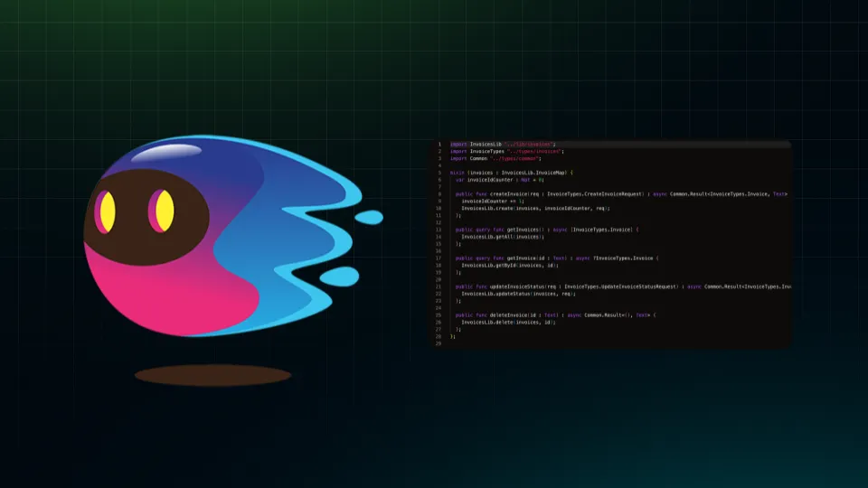The width and height of the screenshot is (868, 488).
Task: Click the InvoicesLib.delete call line
Action: 508,323
